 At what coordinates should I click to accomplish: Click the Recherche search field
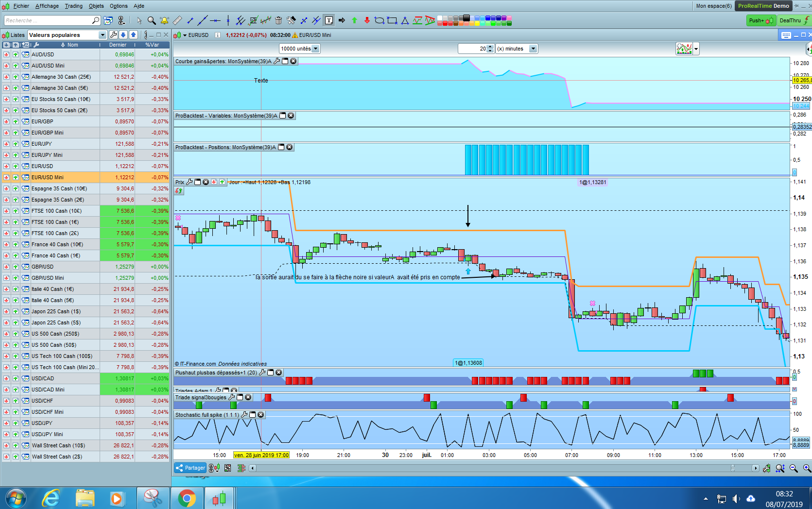pyautogui.click(x=52, y=20)
